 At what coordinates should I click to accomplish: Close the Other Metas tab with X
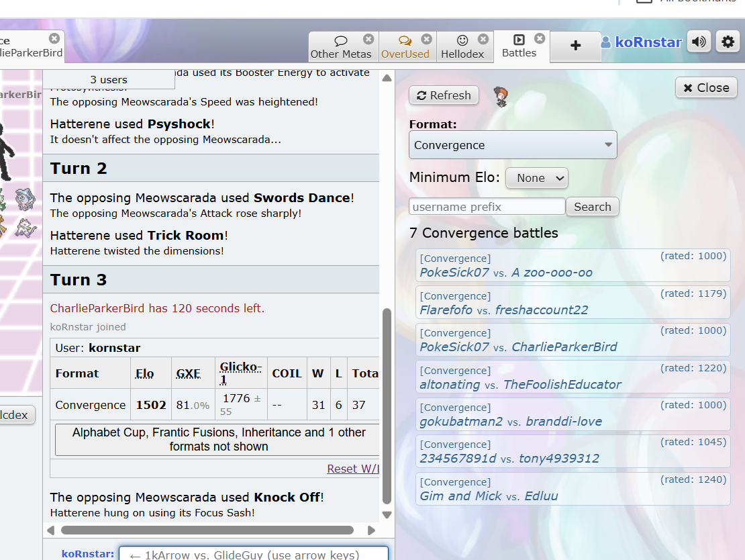pos(368,39)
